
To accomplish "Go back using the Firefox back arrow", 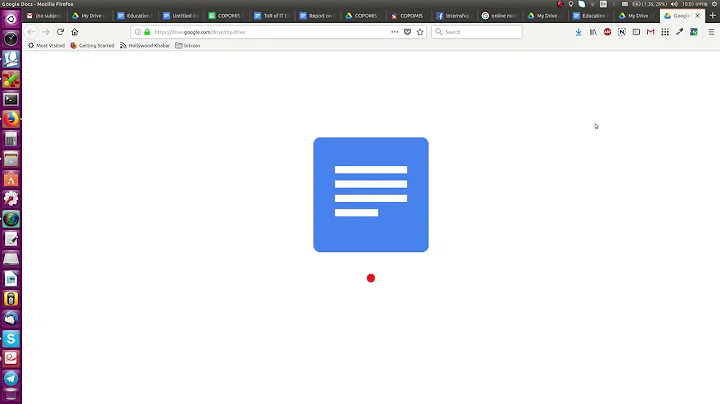I will coord(31,32).
